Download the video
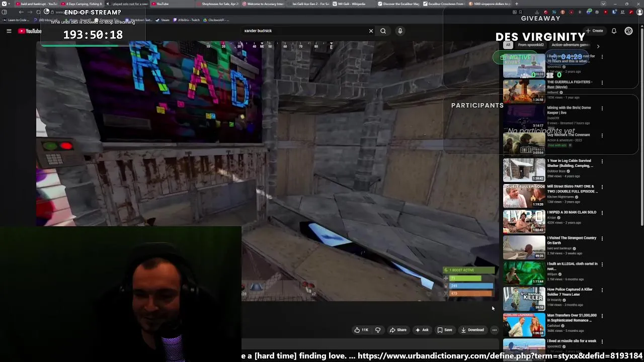 [x=472, y=330]
